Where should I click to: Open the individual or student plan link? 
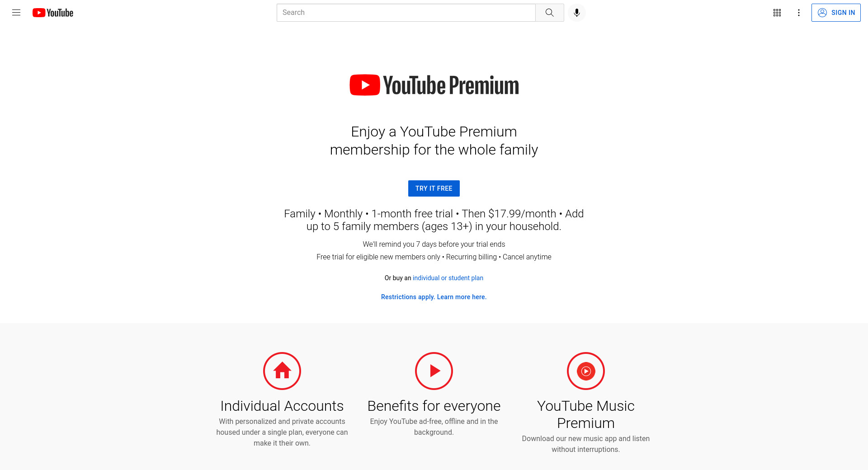pyautogui.click(x=448, y=278)
